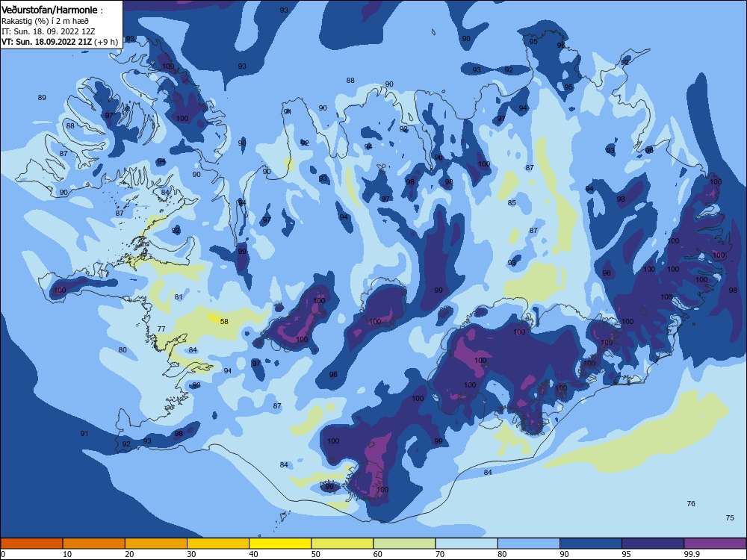This screenshot has width=747, height=560.
Task: Click the 99.9 legend scale label
Action: (692, 554)
